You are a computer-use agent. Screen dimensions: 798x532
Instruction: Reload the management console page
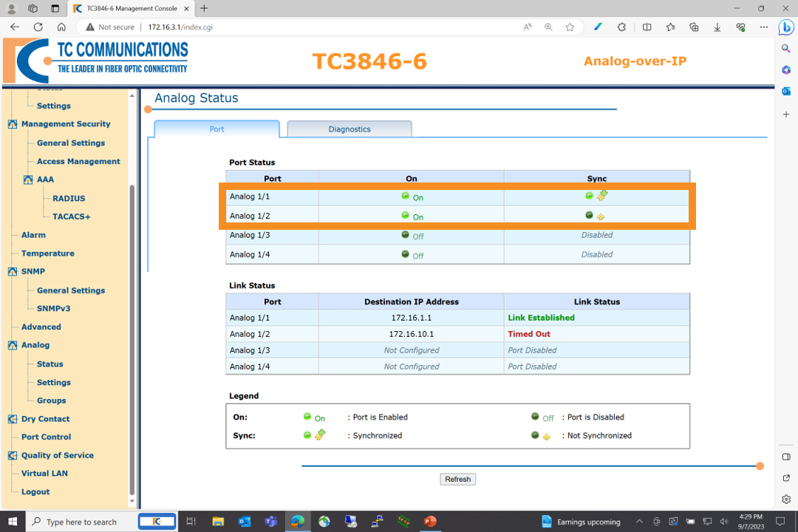[38, 27]
